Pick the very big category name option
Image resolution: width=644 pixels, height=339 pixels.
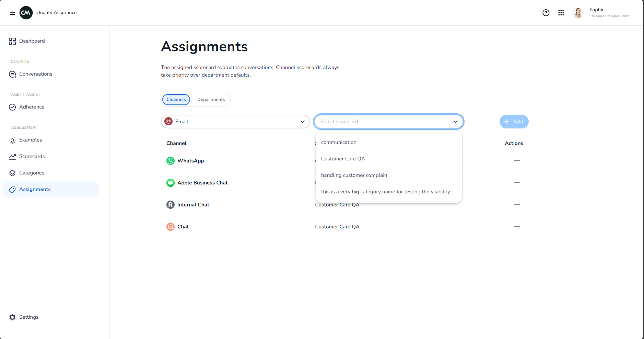tap(389, 192)
